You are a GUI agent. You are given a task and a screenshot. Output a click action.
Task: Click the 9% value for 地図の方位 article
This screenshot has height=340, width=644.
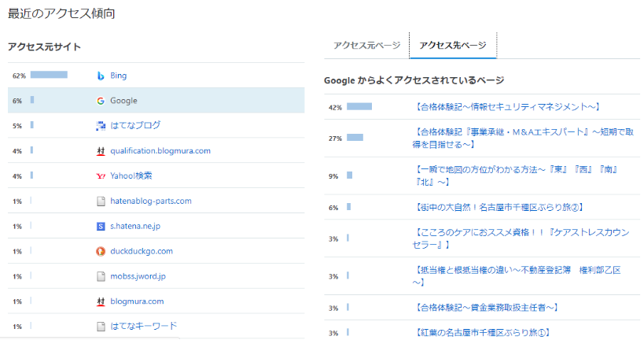tap(333, 176)
